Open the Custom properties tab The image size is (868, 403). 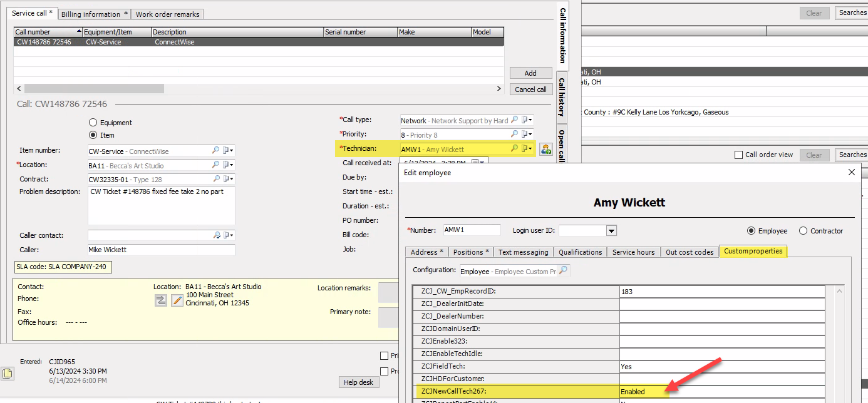pyautogui.click(x=753, y=252)
